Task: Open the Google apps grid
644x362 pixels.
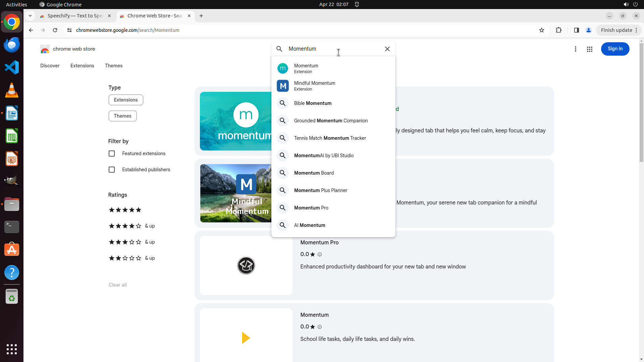Action: pyautogui.click(x=589, y=49)
